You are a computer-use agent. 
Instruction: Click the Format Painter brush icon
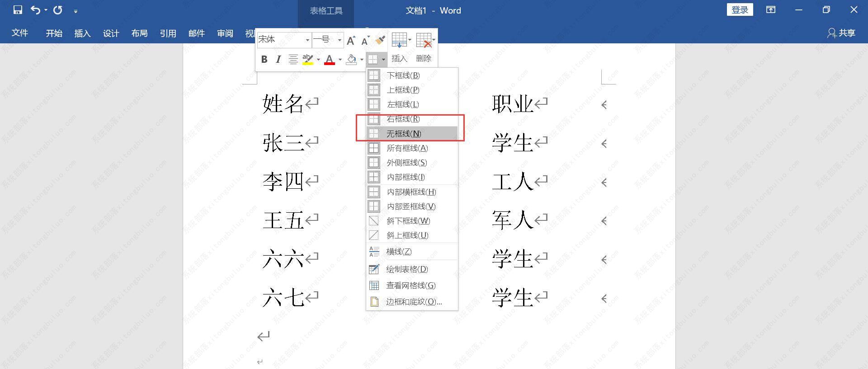click(380, 40)
